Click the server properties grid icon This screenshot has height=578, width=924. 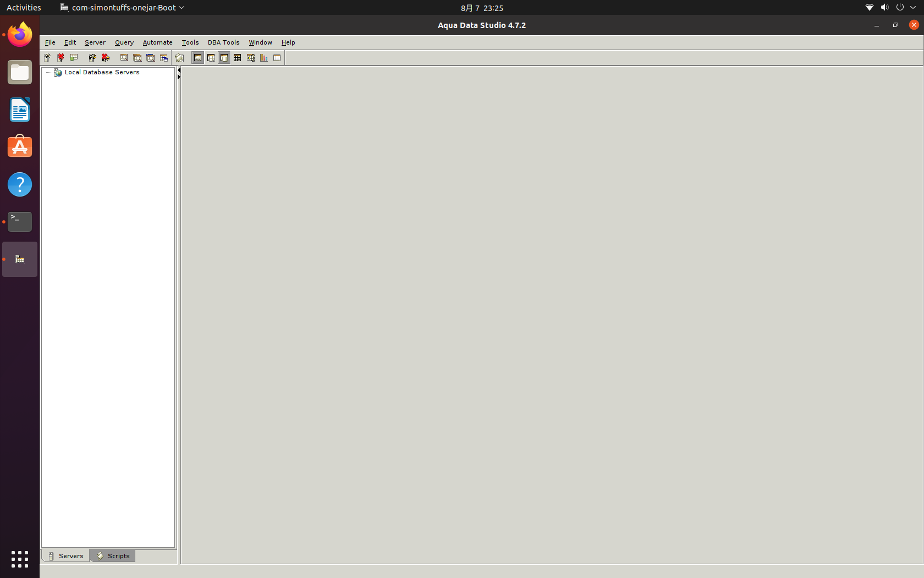point(74,58)
